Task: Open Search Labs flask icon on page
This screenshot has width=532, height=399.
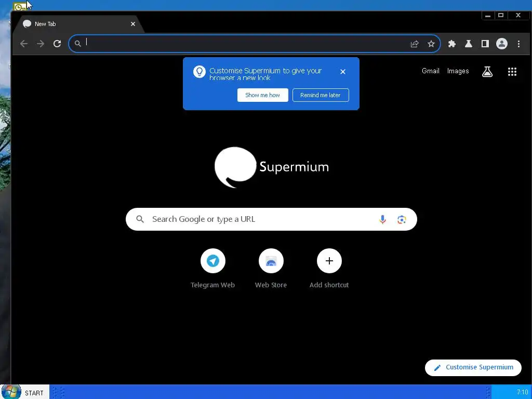Action: [x=487, y=72]
